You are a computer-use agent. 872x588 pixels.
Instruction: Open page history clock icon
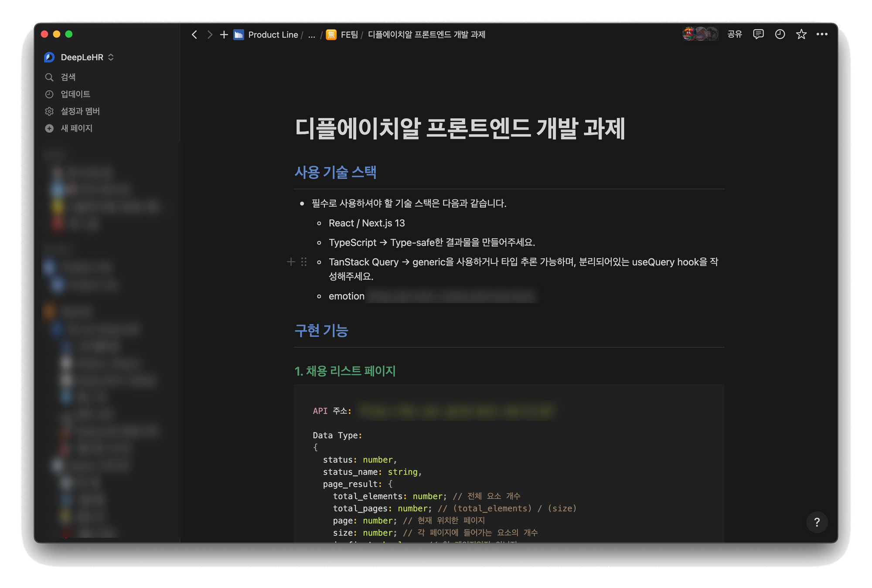click(x=780, y=34)
